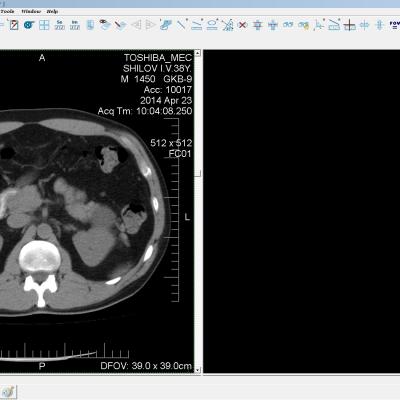Select the red X delete measurement icon
Viewport: 400px width, 400px height.
tap(242, 25)
